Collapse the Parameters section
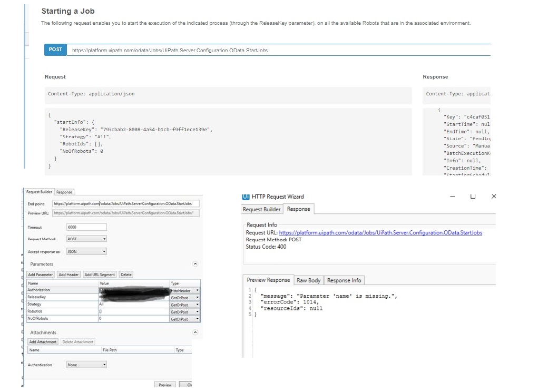Image resolution: width=548 pixels, height=392 pixels. click(x=195, y=264)
